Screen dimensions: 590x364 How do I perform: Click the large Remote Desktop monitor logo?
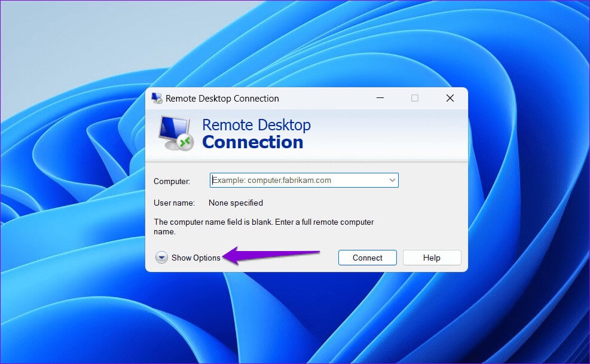(176, 133)
